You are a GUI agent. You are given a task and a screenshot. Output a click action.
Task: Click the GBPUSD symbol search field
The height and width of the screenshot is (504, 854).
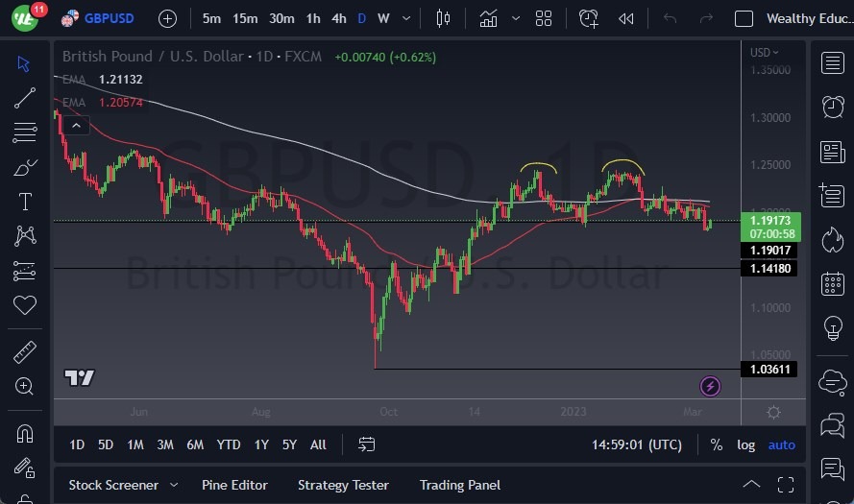pos(106,18)
